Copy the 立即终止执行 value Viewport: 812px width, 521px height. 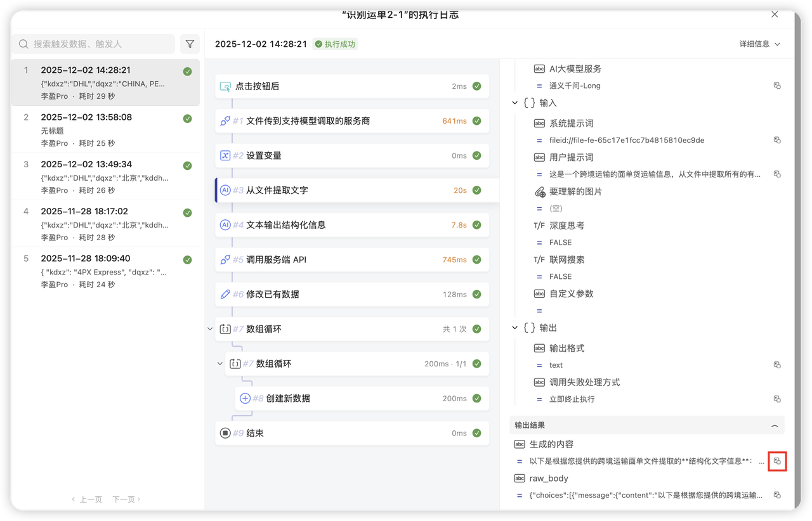click(x=777, y=399)
